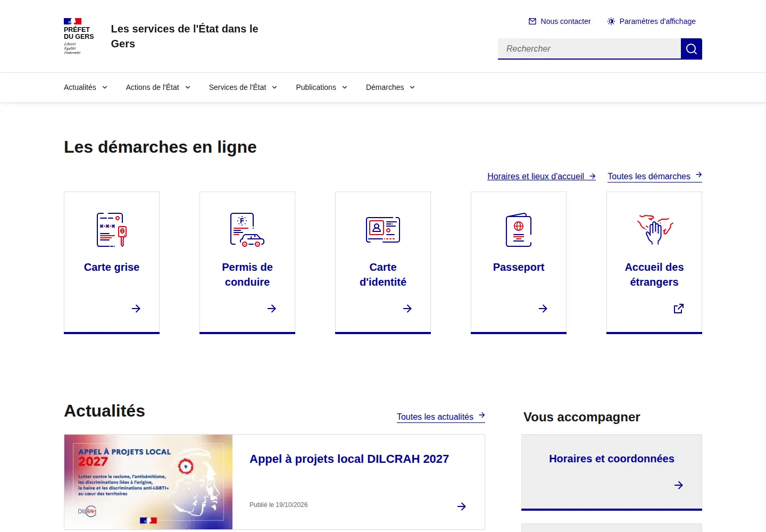Click the Permis de conduire car icon
766x532 pixels.
click(x=247, y=230)
